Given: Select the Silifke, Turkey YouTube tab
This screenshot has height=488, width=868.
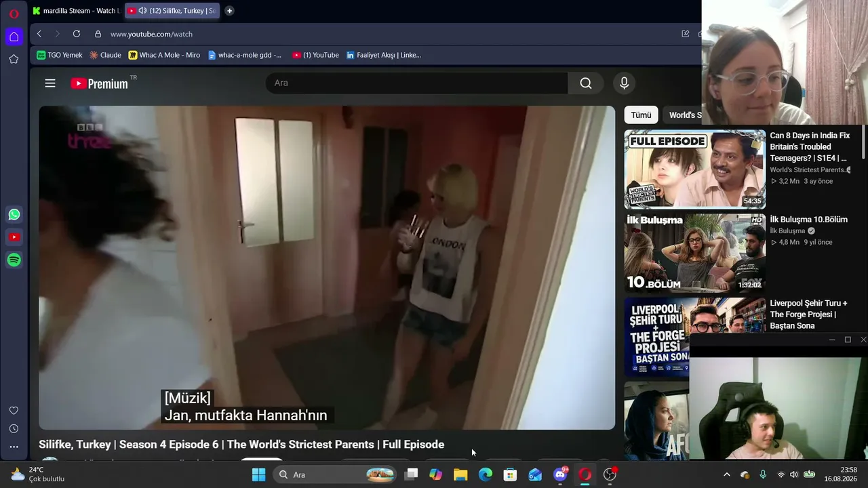Looking at the screenshot, I should click(172, 11).
